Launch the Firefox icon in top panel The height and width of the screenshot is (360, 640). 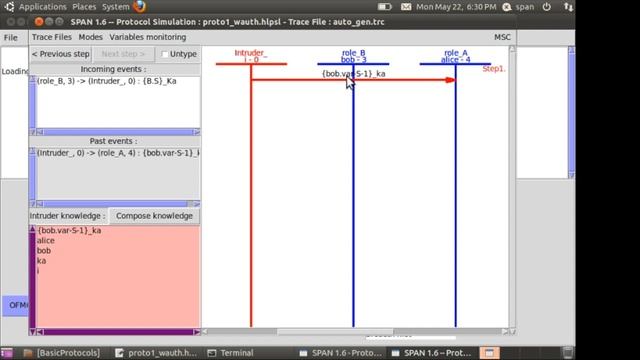tap(140, 6)
